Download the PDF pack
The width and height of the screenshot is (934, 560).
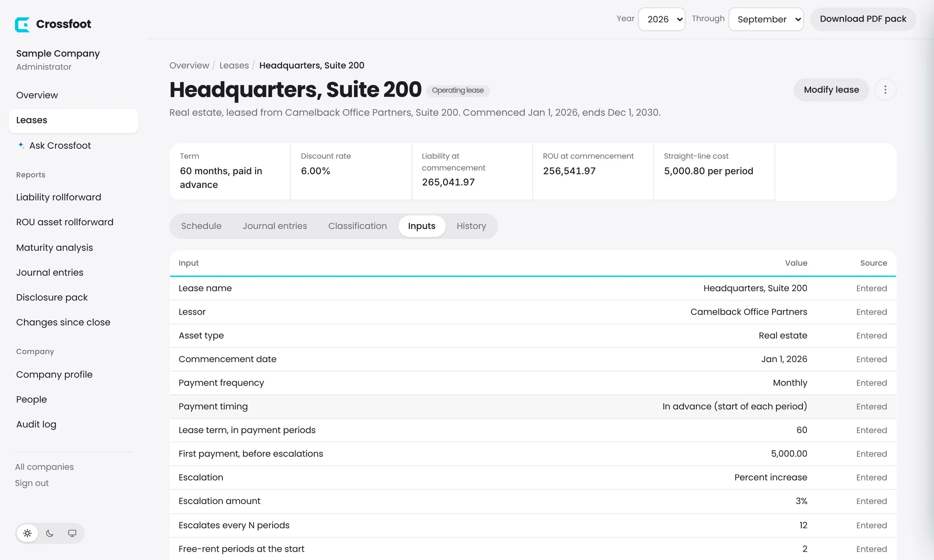point(863,19)
